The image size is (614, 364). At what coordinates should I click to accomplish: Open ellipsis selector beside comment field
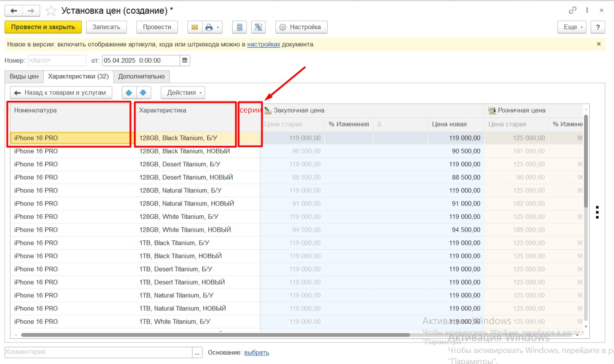pos(197,353)
